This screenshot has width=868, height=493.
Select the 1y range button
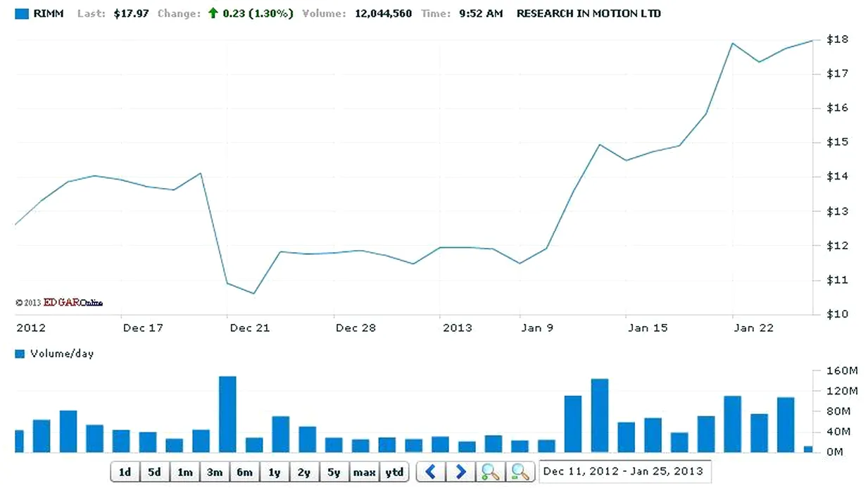[274, 472]
